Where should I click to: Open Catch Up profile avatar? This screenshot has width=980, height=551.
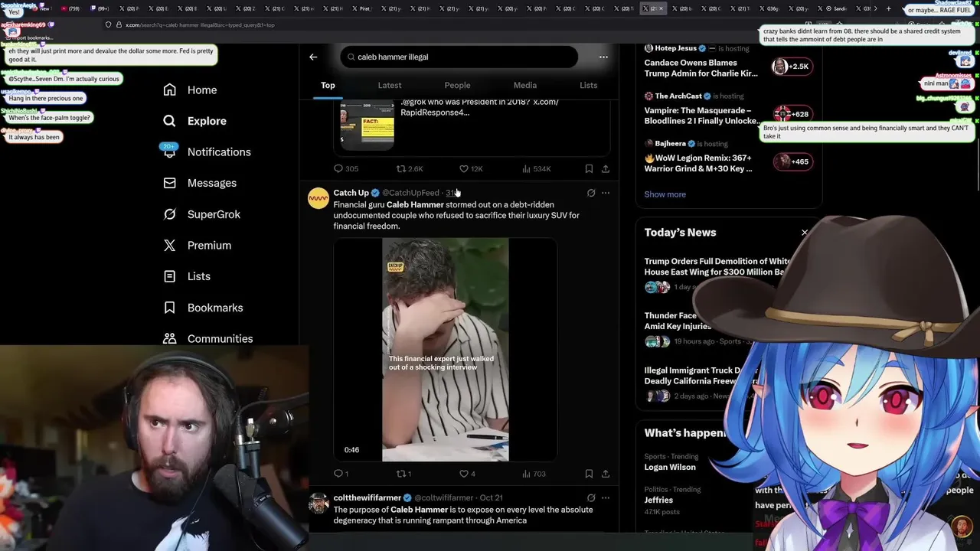click(318, 198)
